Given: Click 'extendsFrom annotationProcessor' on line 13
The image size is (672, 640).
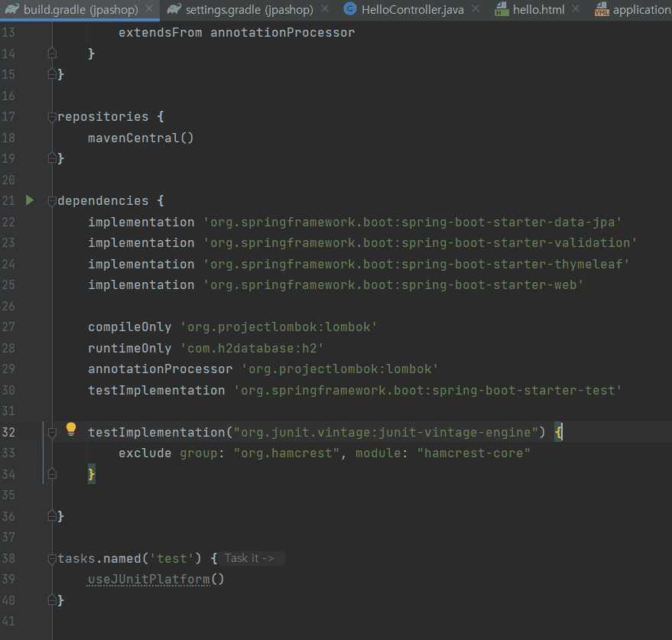Looking at the screenshot, I should coord(236,33).
